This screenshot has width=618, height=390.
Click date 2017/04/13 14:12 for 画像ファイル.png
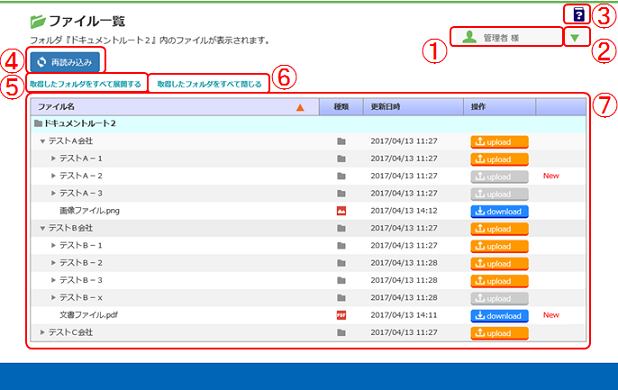click(404, 211)
